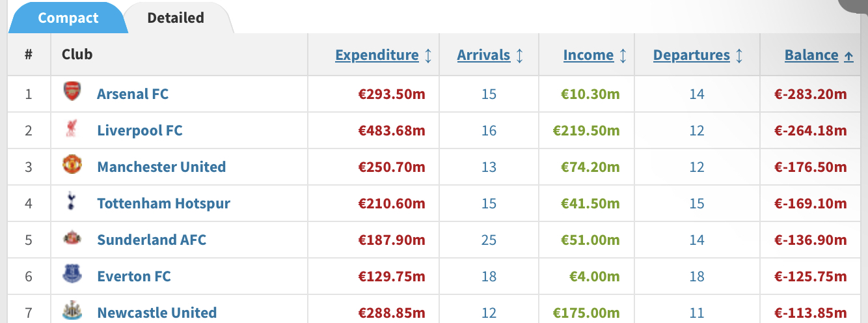
Task: Click Newcastle United's €175.00m income value
Action: point(586,313)
